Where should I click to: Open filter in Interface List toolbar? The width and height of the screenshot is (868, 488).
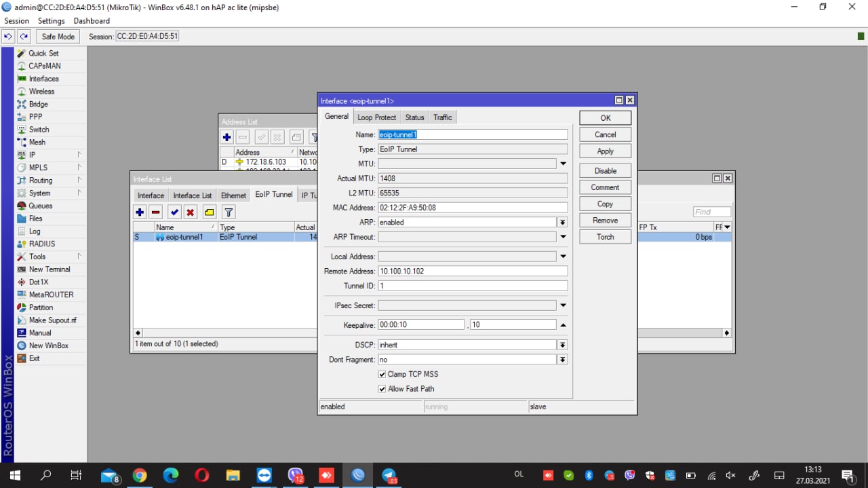pyautogui.click(x=229, y=212)
